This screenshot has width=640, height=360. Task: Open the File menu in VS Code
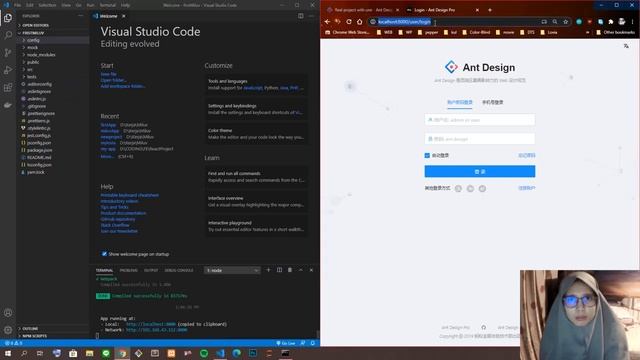pos(17,5)
